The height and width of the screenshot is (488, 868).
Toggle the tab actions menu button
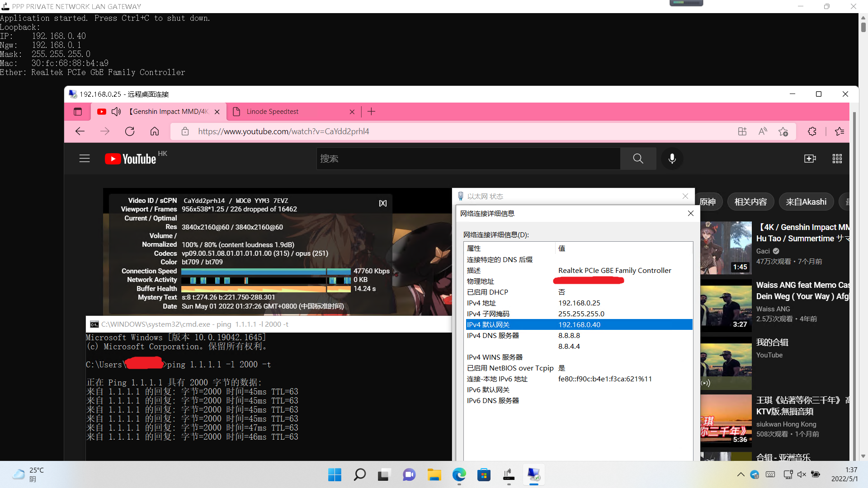click(78, 112)
